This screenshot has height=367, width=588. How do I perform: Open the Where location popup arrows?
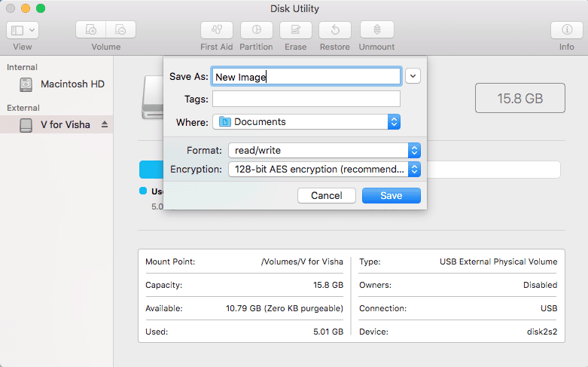394,122
